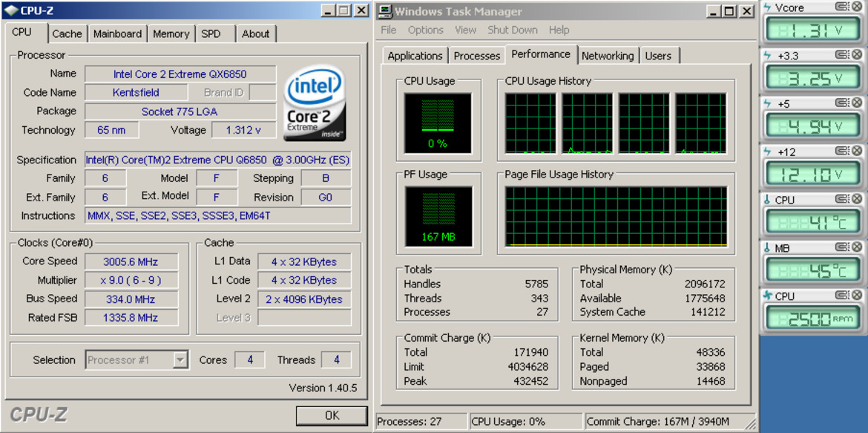Switch to the Processes tab
868x433 pixels.
(477, 56)
